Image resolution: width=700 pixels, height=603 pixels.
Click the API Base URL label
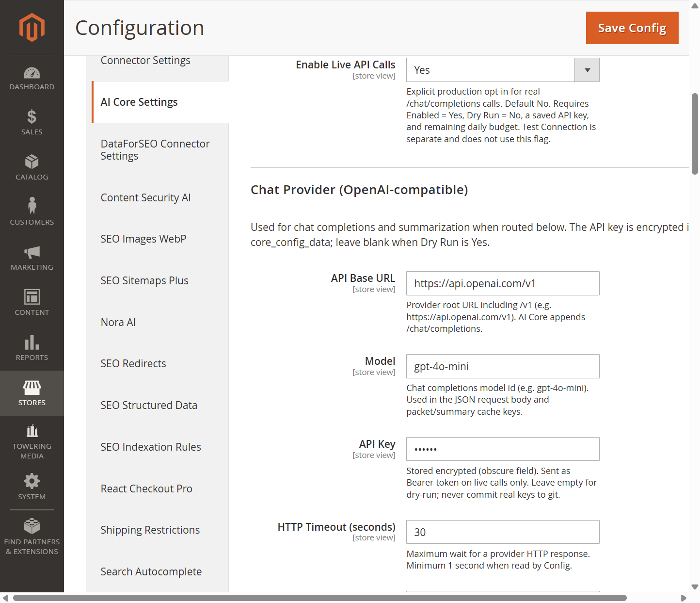tap(363, 278)
